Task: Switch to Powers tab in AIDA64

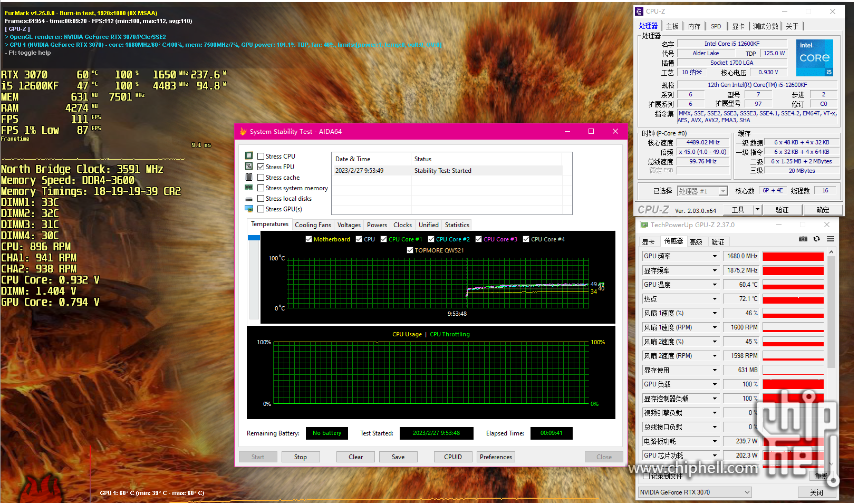Action: coord(376,224)
